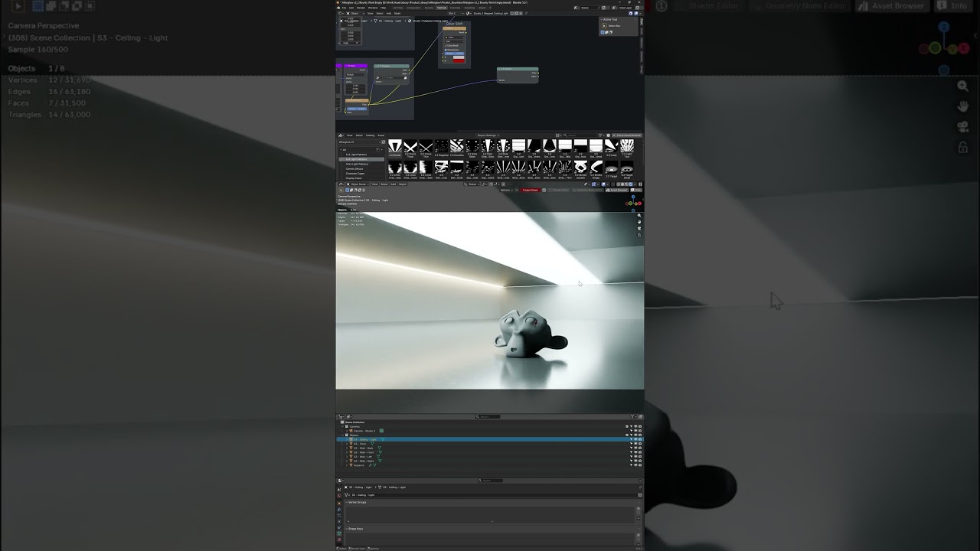Click the Select Box tool icon in node editor
Screen dimensions: 980x551
pos(604,25)
